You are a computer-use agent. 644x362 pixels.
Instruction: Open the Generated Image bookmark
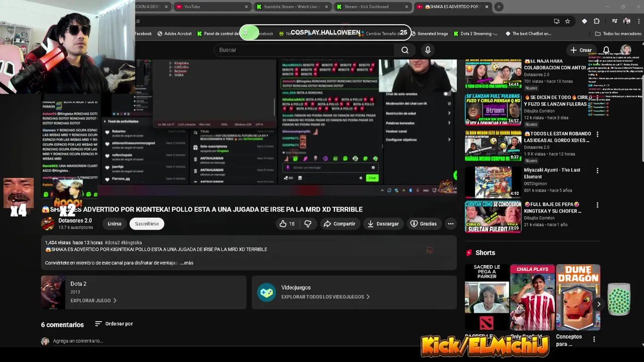[x=429, y=34]
